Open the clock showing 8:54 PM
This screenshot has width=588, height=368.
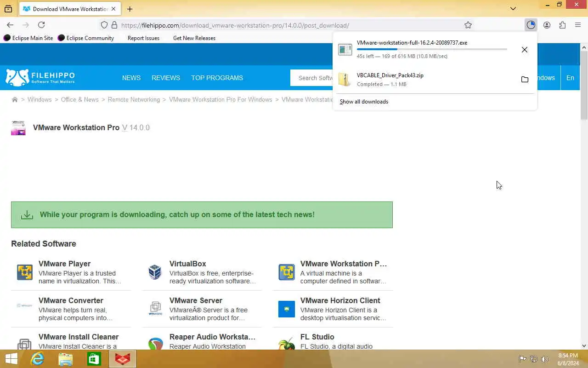pyautogui.click(x=568, y=359)
